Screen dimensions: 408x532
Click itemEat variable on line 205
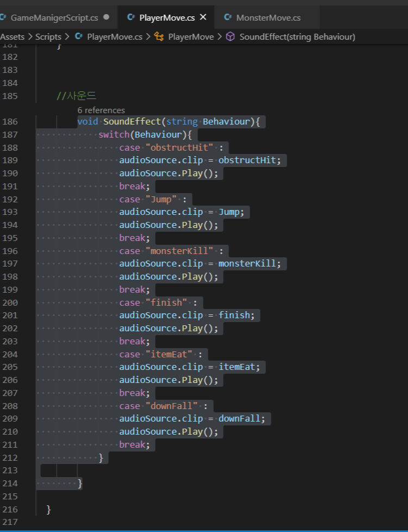pyautogui.click(x=237, y=367)
